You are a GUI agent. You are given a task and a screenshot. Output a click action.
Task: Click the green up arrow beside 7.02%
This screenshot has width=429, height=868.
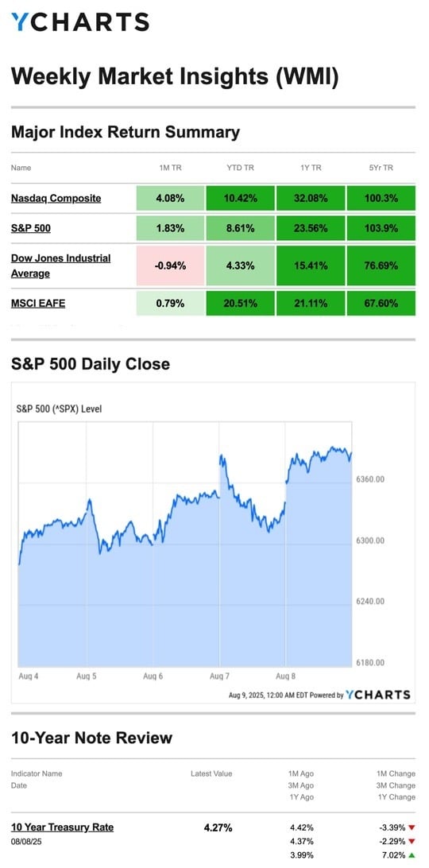(x=412, y=855)
